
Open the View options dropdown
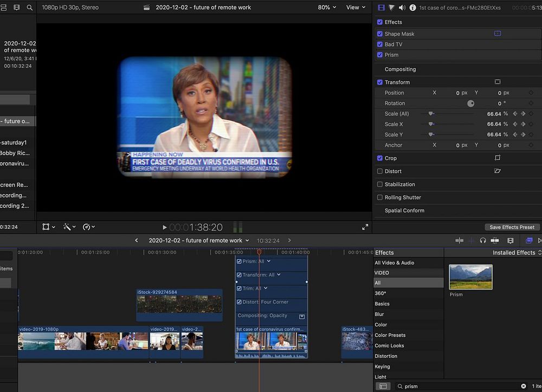(x=356, y=8)
